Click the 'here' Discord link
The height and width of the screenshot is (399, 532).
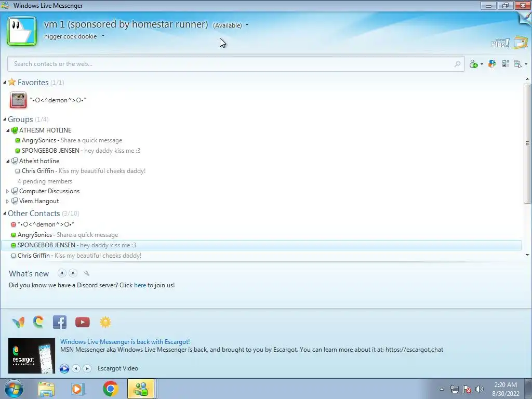tap(140, 285)
